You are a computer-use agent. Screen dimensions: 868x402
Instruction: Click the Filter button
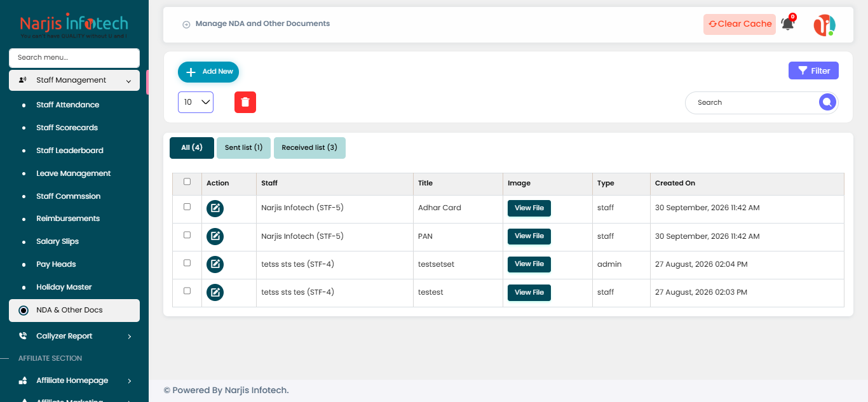[813, 70]
